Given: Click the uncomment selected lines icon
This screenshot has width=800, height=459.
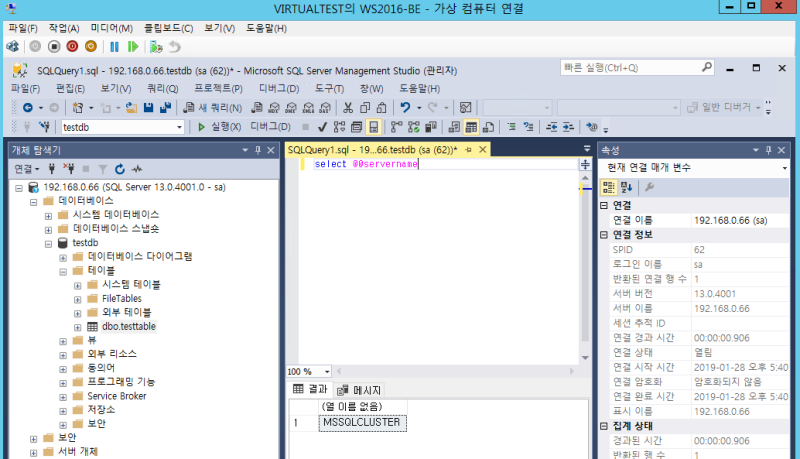Looking at the screenshot, I should pyautogui.click(x=528, y=127).
